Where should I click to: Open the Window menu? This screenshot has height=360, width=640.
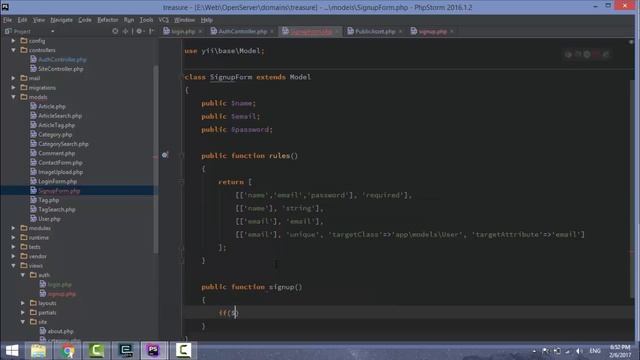click(x=184, y=20)
